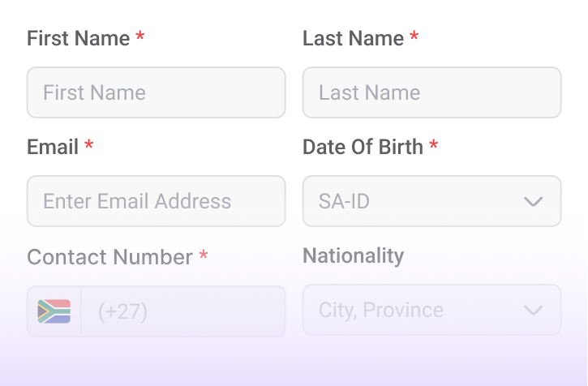Click the red asterisk beside Contact Number
Viewport: 588px width, 386px height.
pos(204,257)
